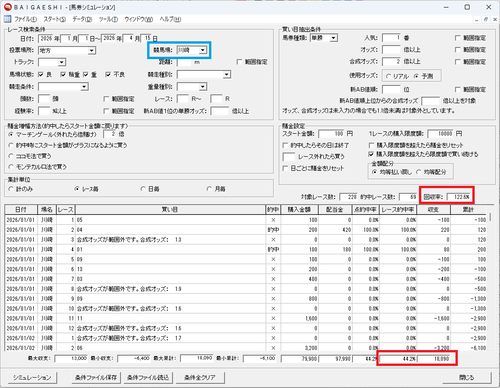The width and height of the screenshot is (500, 388).
Task: Enable 範囲指定 checkbox next to 頭数
Action: pos(106,99)
